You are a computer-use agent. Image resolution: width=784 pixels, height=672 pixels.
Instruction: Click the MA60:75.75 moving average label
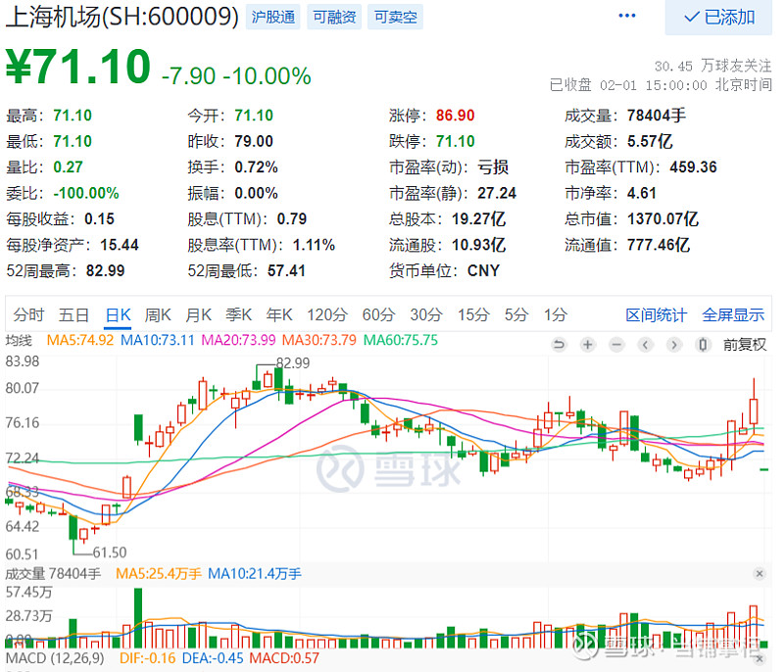pos(401,340)
